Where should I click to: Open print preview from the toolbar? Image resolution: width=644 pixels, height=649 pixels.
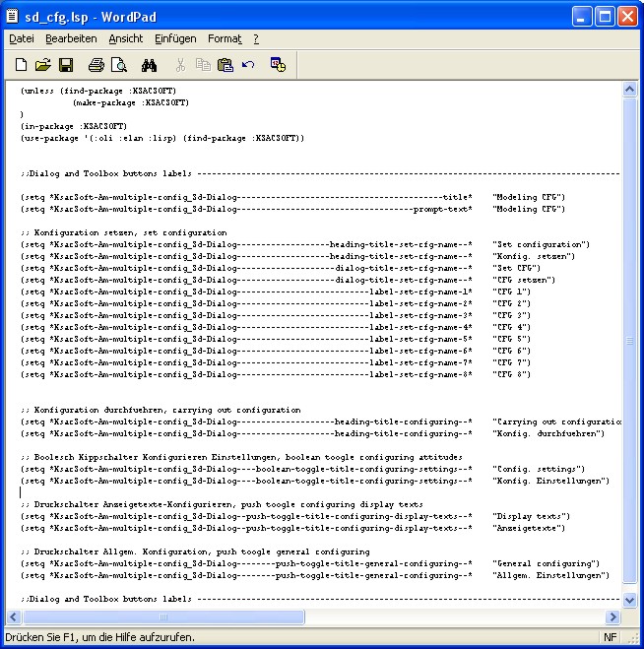tap(118, 65)
